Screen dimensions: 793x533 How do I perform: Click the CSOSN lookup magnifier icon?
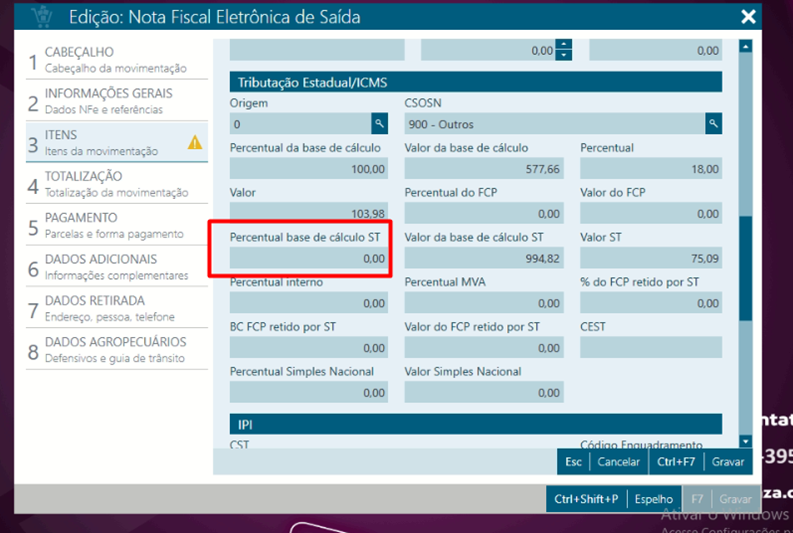pos(713,124)
